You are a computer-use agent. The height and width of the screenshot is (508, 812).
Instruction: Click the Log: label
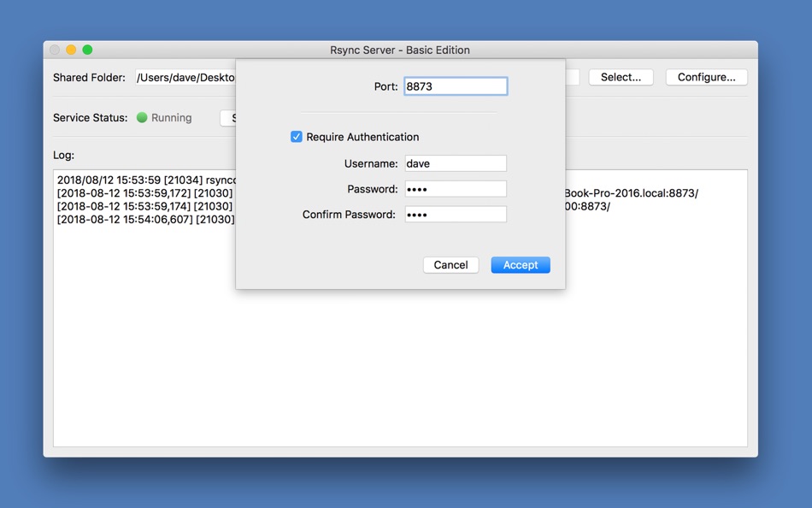(64, 155)
